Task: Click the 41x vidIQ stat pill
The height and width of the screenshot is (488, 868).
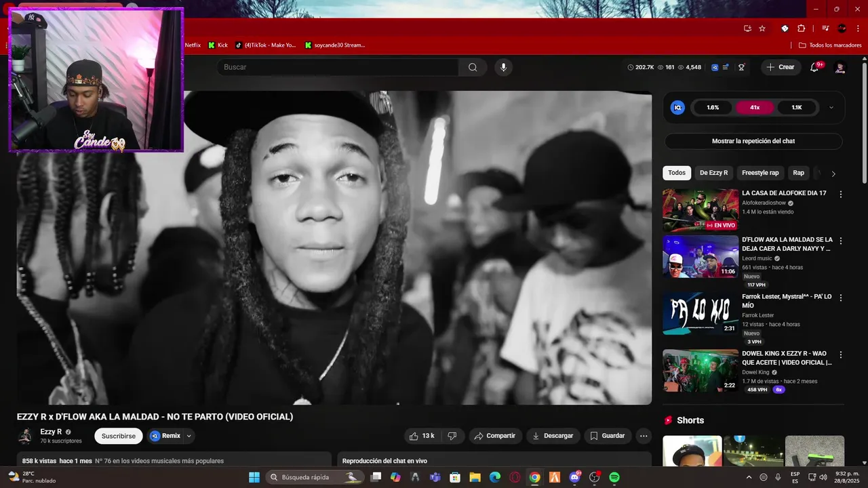Action: coord(755,107)
